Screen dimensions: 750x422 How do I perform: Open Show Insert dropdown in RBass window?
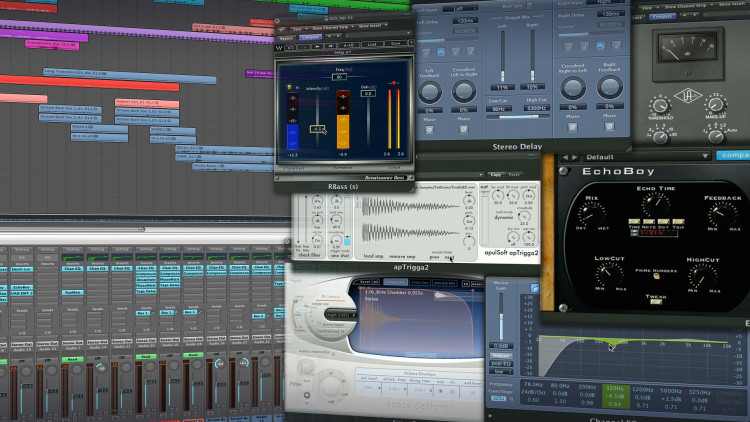coord(373,25)
